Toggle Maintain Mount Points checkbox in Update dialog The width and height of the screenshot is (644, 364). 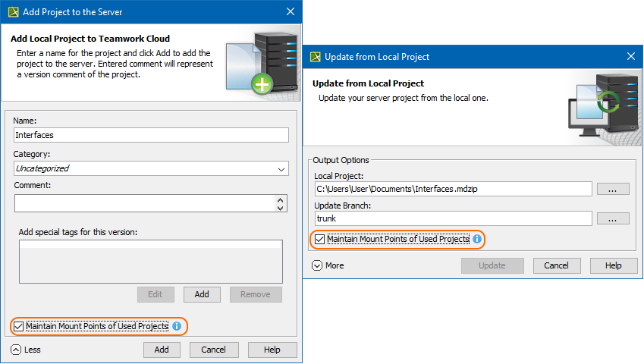(x=320, y=239)
